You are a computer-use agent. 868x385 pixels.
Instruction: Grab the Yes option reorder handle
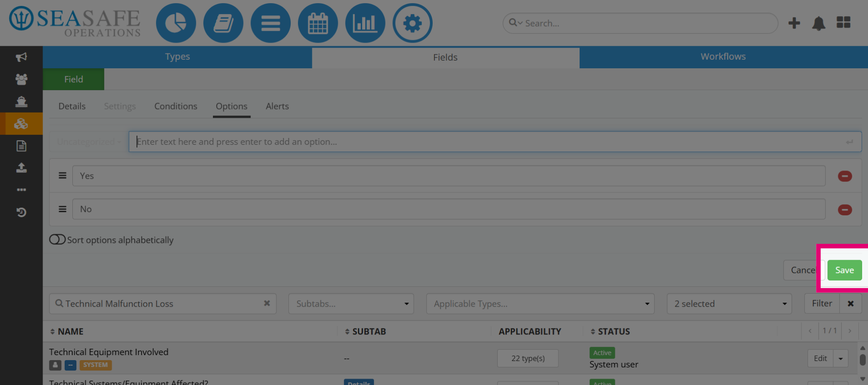click(x=62, y=176)
